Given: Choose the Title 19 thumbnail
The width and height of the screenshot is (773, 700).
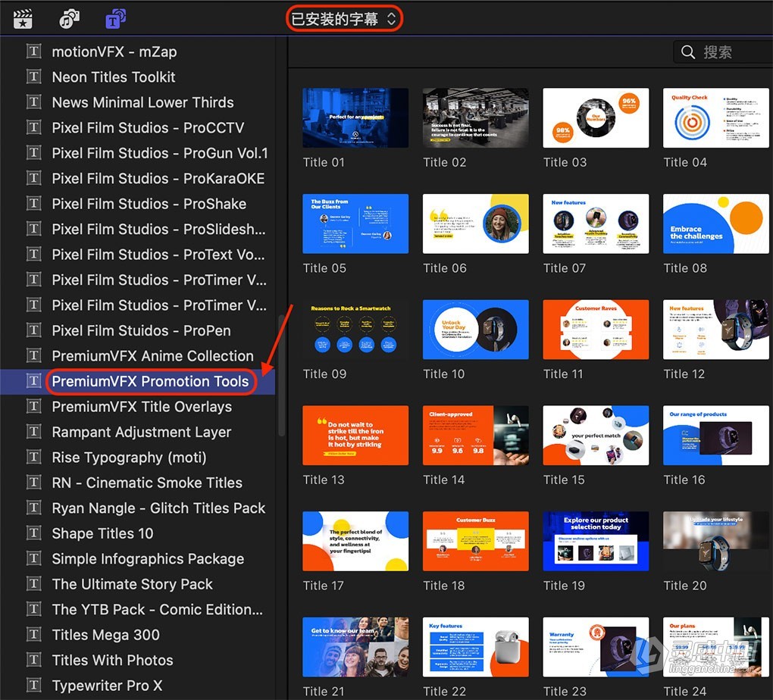Looking at the screenshot, I should pyautogui.click(x=596, y=541).
